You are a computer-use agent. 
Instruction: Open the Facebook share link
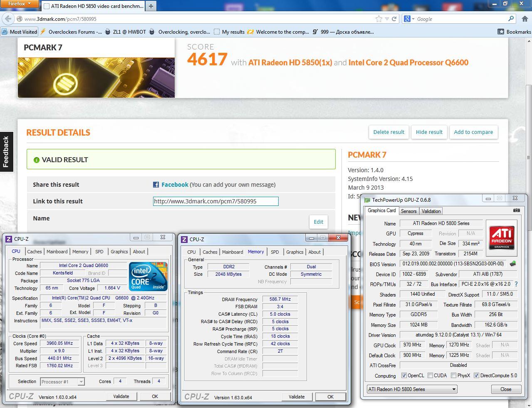coord(175,185)
